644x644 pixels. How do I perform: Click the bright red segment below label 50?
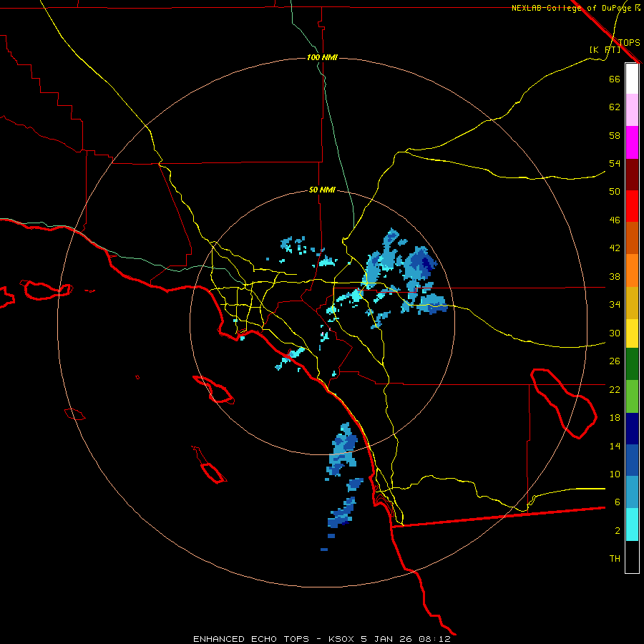click(x=632, y=206)
